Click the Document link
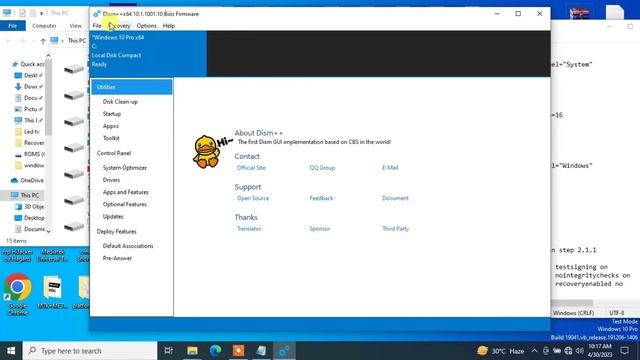This screenshot has width=640, height=360. (x=395, y=198)
